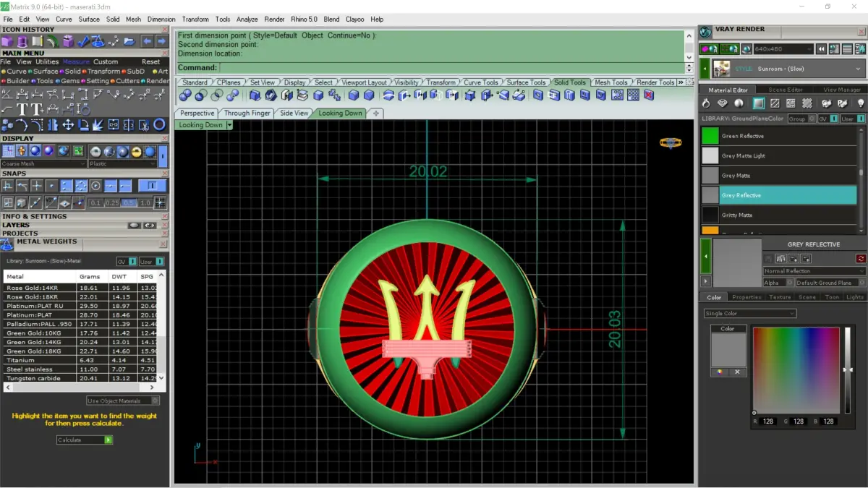
Task: Click the back arrow in Icon History
Action: point(147,41)
